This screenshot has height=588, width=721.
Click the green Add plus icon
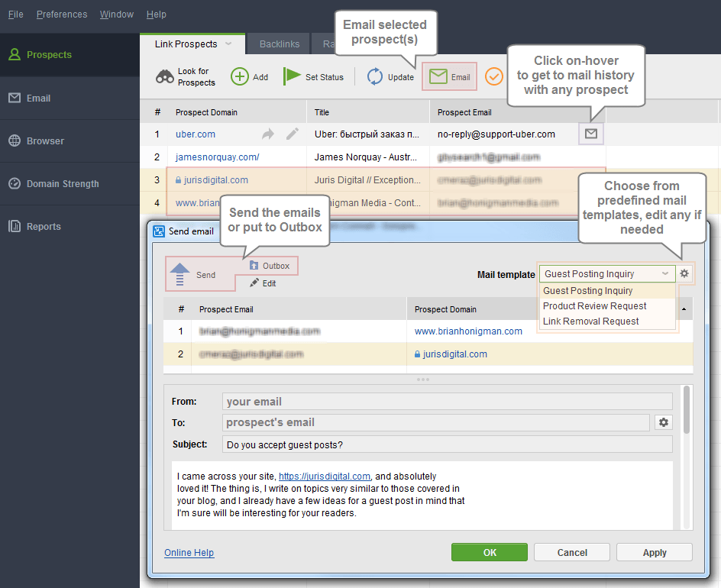(x=240, y=76)
